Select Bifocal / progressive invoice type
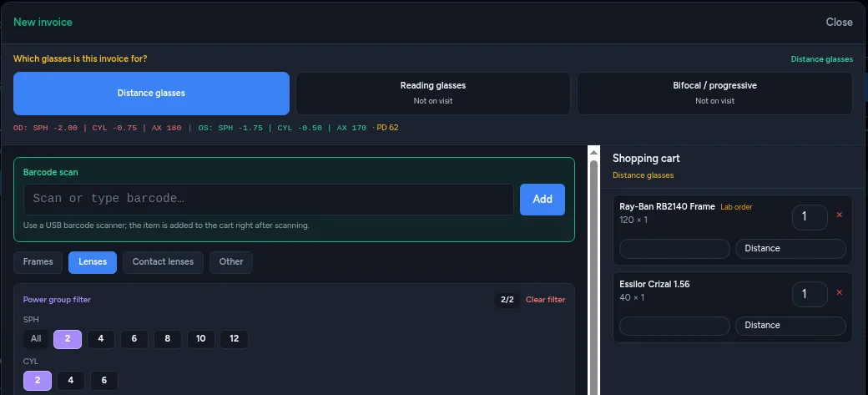Viewport: 868px width, 395px height. (x=714, y=93)
